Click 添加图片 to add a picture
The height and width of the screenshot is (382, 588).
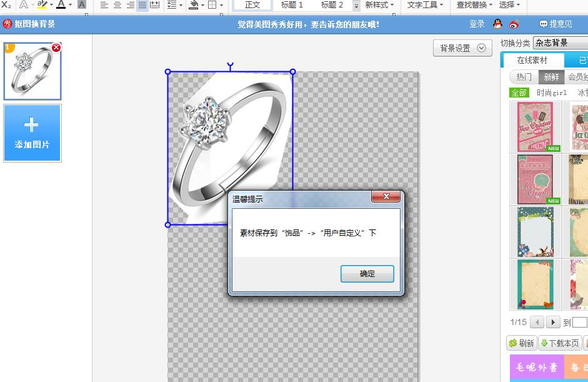tap(32, 133)
